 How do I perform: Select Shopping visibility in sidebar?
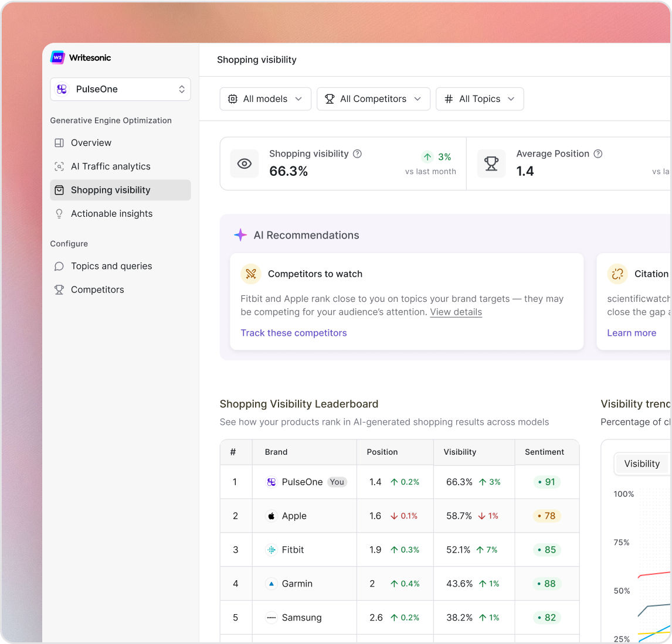(120, 190)
